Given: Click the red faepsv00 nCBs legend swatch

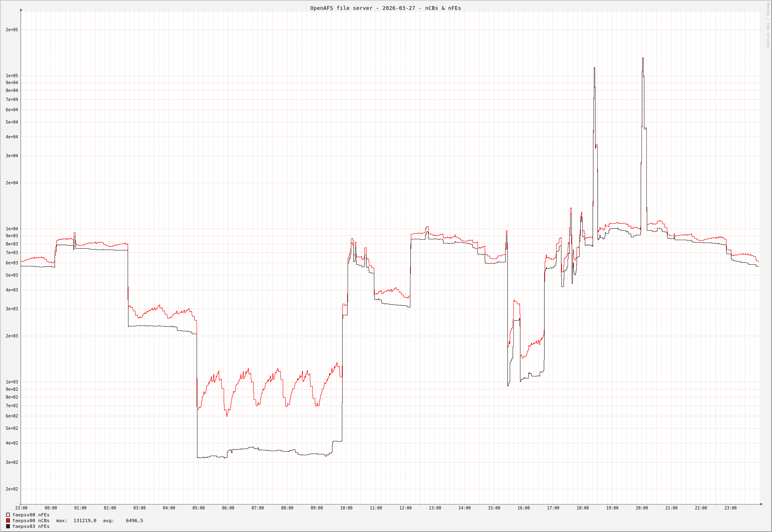Looking at the screenshot, I should pyautogui.click(x=8, y=521).
